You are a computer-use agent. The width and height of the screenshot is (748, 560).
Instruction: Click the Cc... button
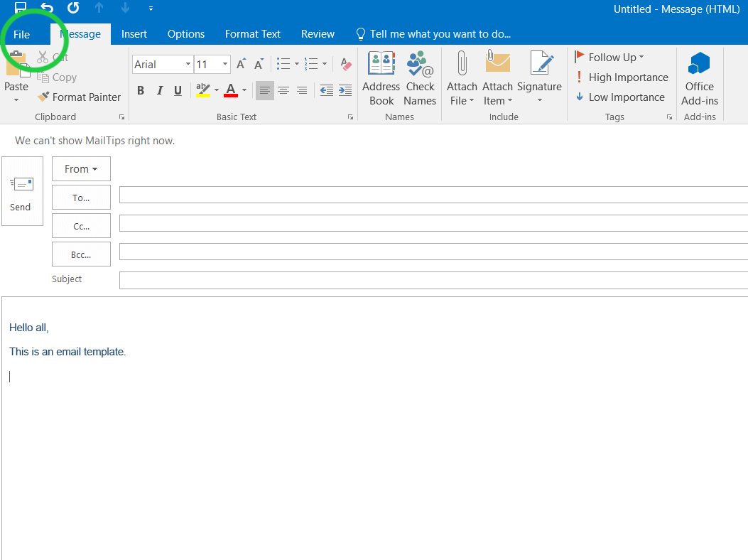click(x=81, y=226)
